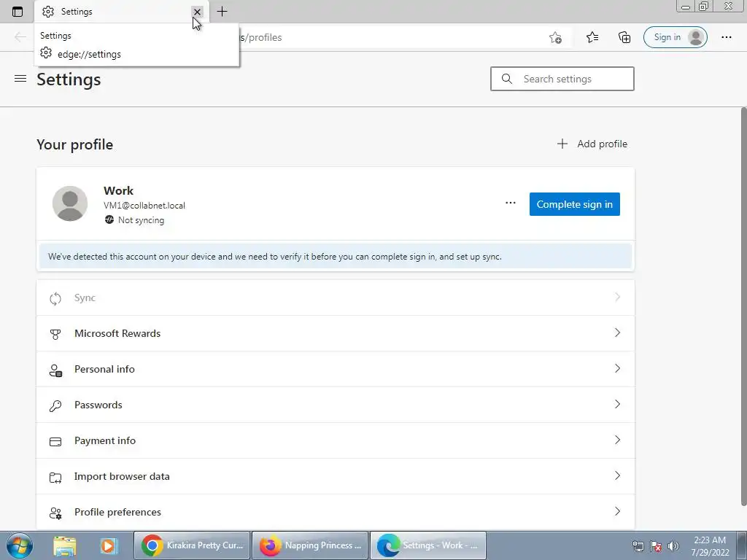Screen dimensions: 747x560
Task: Close the Settings tab
Action: 197,12
